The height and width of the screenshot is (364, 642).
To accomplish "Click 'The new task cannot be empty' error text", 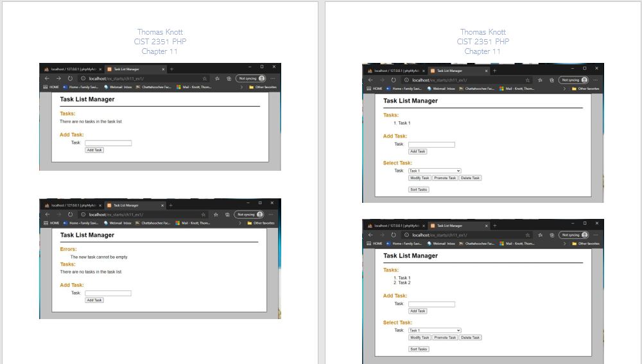I will [x=99, y=257].
